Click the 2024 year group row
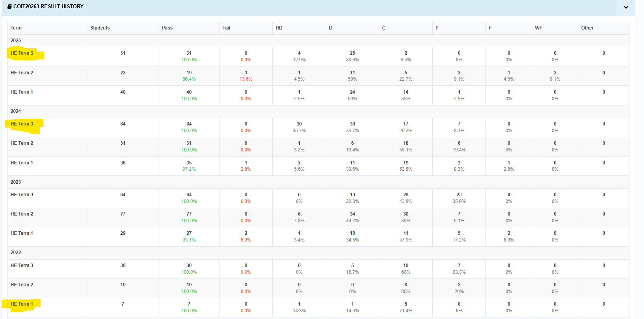This screenshot has width=644, height=319. (x=318, y=111)
